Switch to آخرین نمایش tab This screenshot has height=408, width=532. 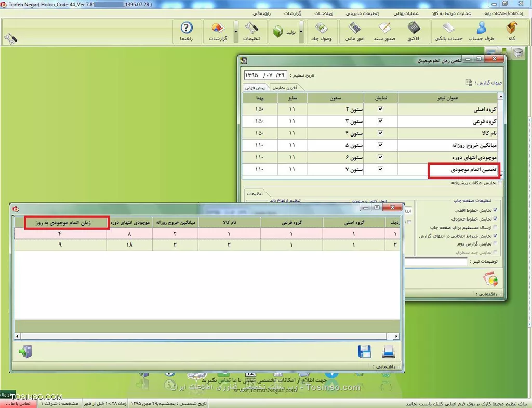285,88
